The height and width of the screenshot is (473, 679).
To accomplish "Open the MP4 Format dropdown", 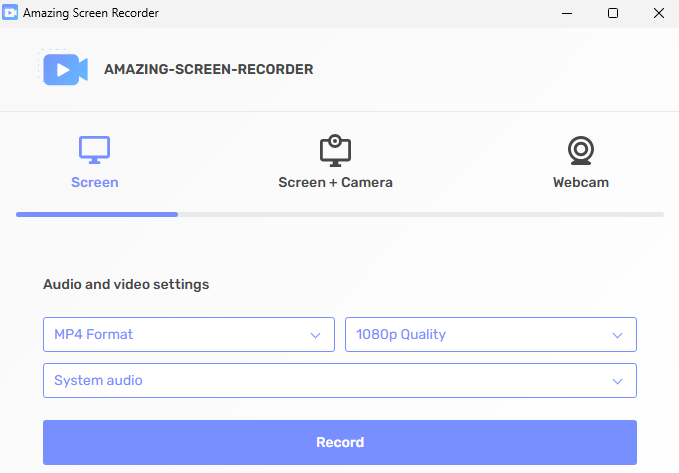I will click(x=188, y=335).
